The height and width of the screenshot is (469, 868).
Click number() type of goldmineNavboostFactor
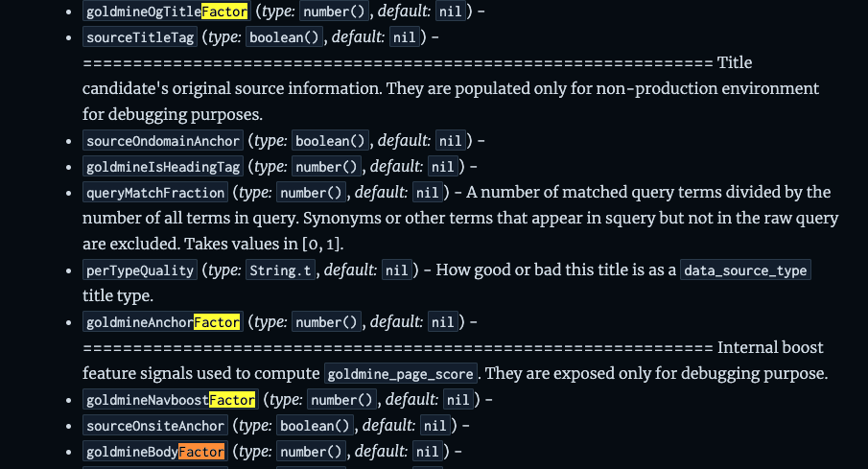343,399
